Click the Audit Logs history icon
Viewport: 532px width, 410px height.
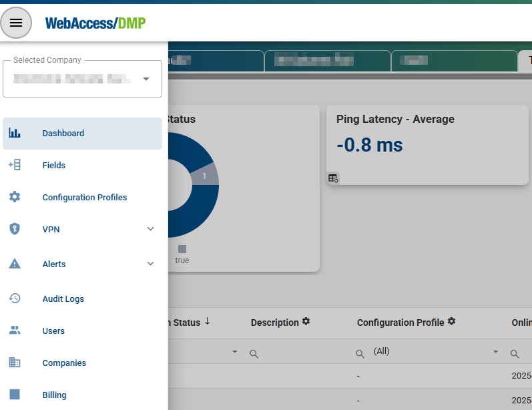15,298
